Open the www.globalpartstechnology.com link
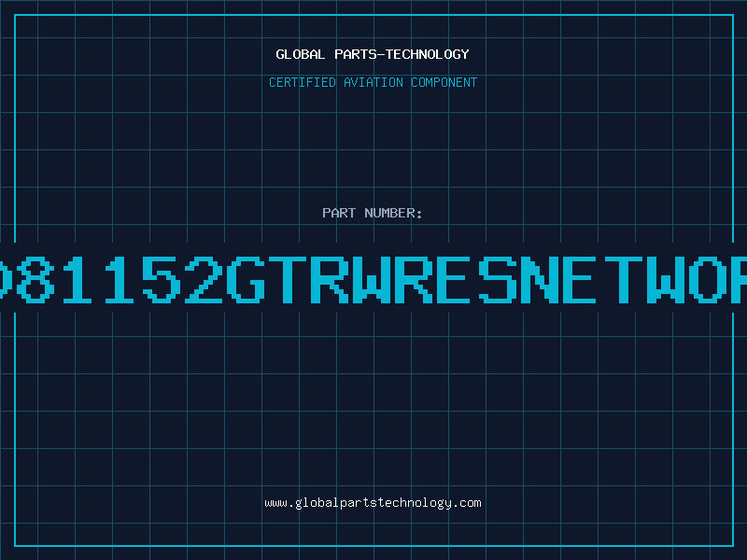This screenshot has width=747, height=560. (x=373, y=503)
